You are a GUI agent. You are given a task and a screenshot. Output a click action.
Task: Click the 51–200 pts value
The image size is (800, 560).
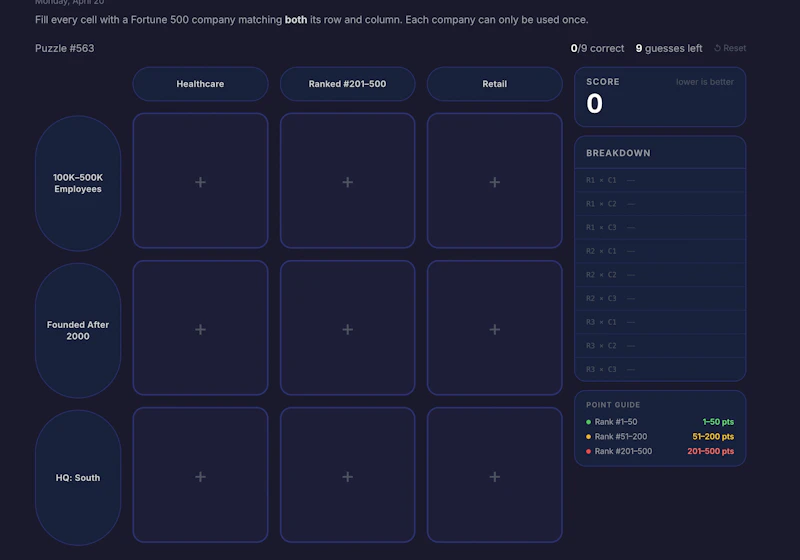pyautogui.click(x=713, y=437)
